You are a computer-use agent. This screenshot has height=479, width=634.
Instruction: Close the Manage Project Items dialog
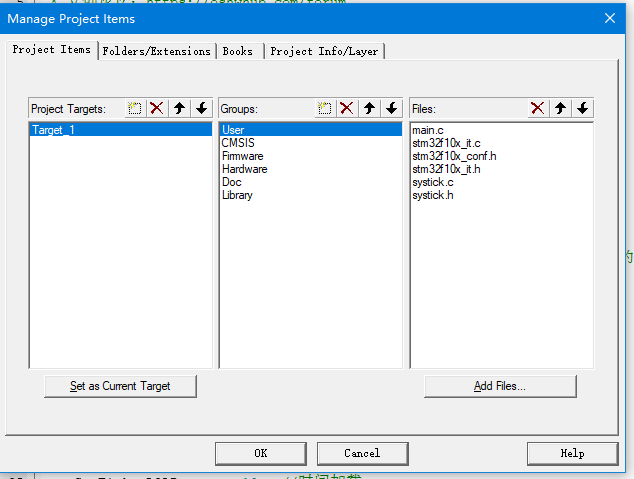(x=610, y=18)
